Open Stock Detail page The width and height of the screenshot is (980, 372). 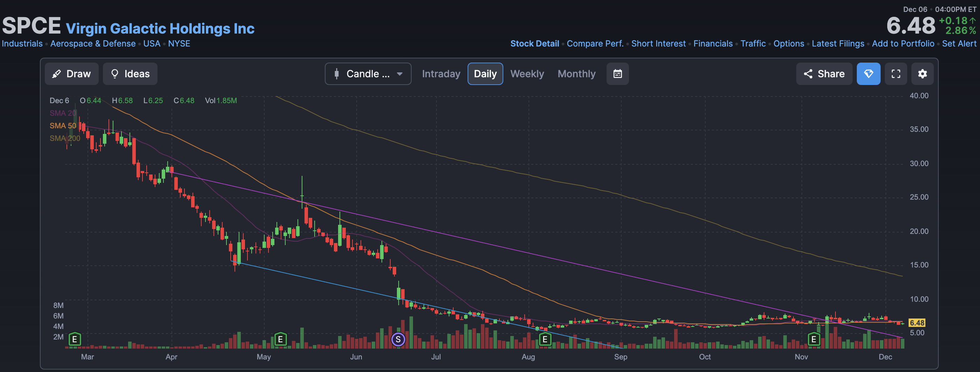click(534, 44)
